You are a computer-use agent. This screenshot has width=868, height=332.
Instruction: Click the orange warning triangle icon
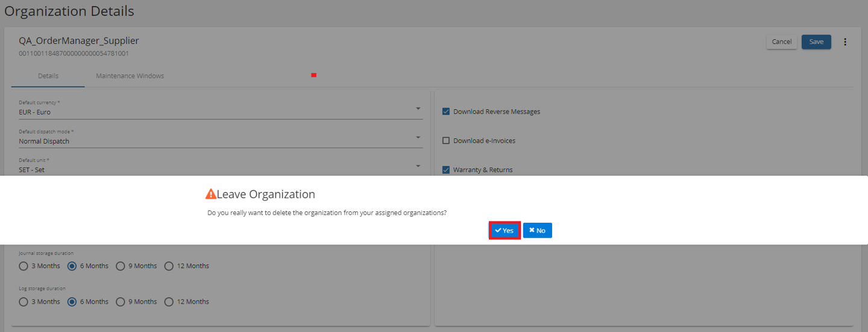tap(210, 194)
